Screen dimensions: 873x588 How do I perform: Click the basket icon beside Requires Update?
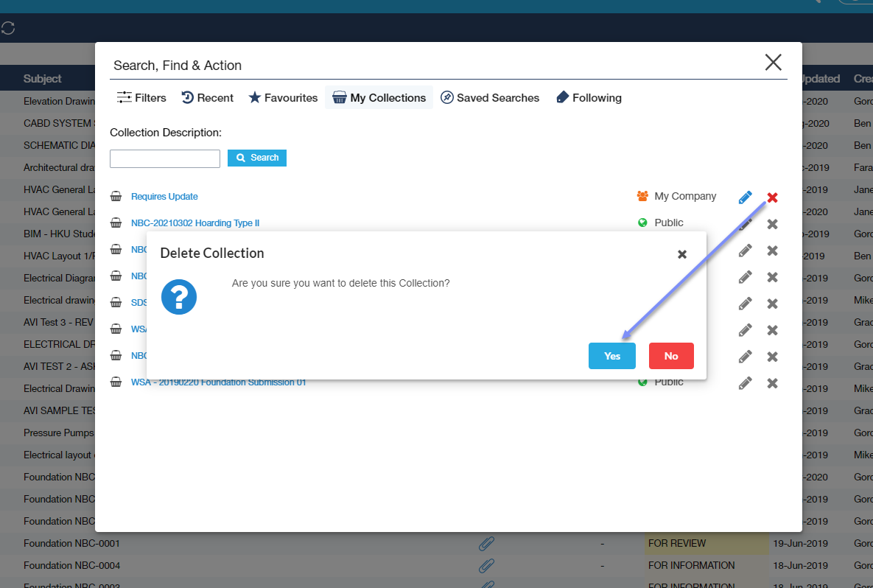[116, 197]
